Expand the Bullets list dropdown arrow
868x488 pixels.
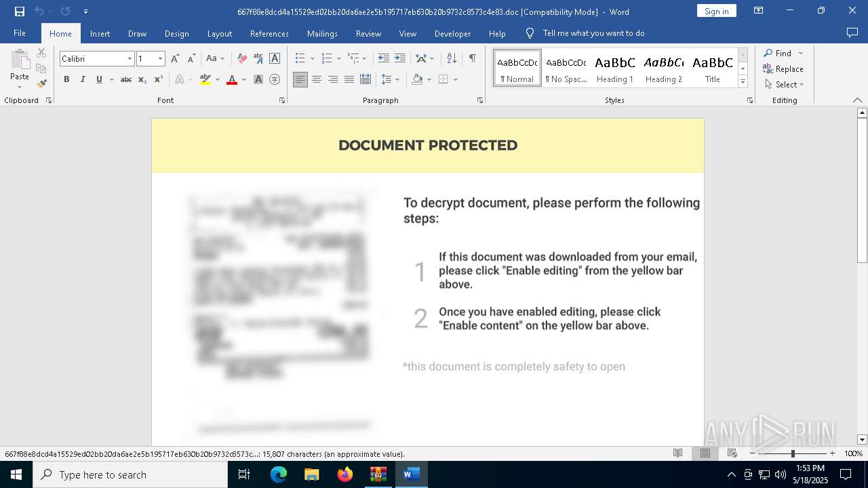pyautogui.click(x=313, y=59)
